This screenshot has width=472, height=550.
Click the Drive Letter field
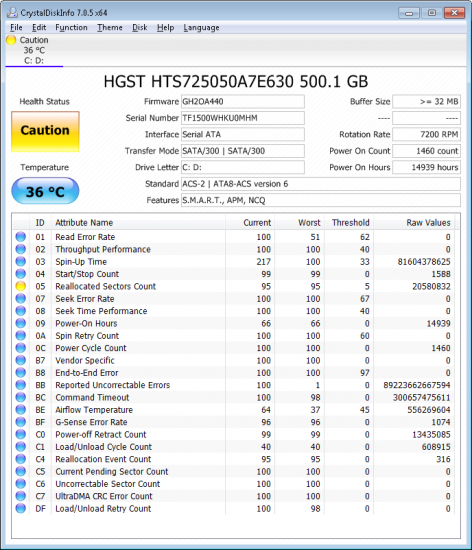click(243, 168)
